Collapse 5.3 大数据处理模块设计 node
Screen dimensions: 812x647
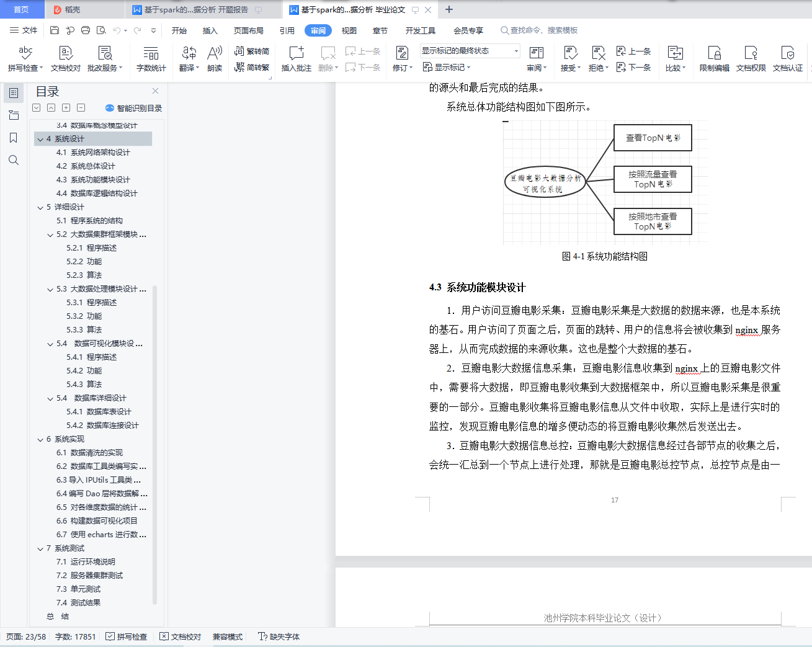coord(50,289)
